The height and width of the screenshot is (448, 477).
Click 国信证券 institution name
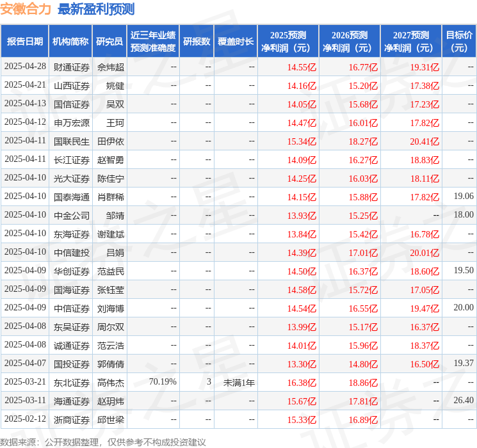pos(72,104)
